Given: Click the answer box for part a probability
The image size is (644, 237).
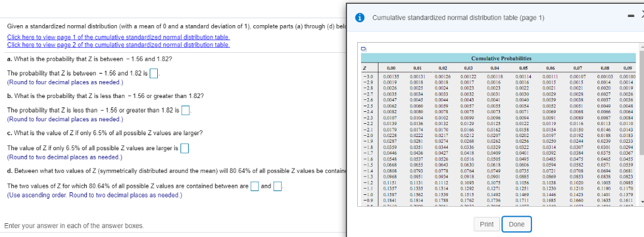Looking at the screenshot, I should (x=153, y=74).
